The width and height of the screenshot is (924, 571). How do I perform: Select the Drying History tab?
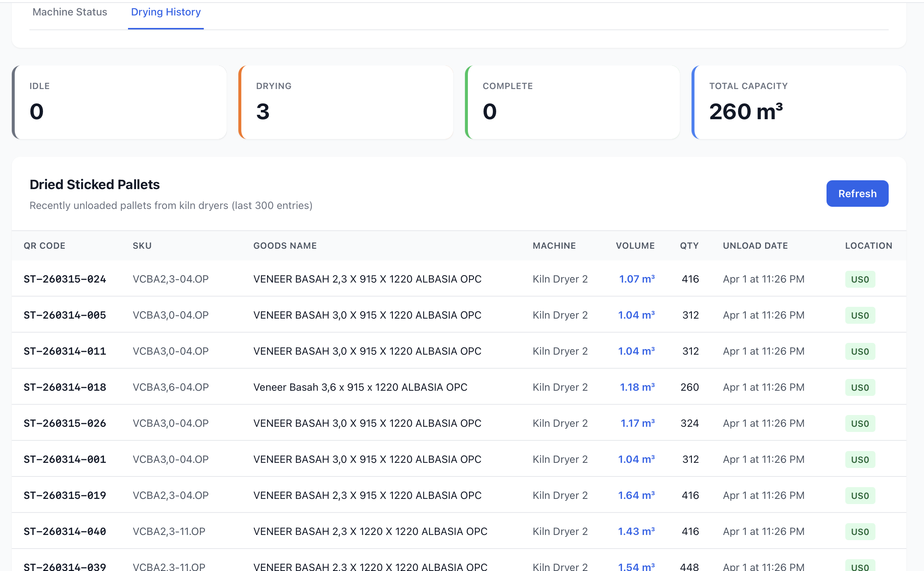point(166,12)
